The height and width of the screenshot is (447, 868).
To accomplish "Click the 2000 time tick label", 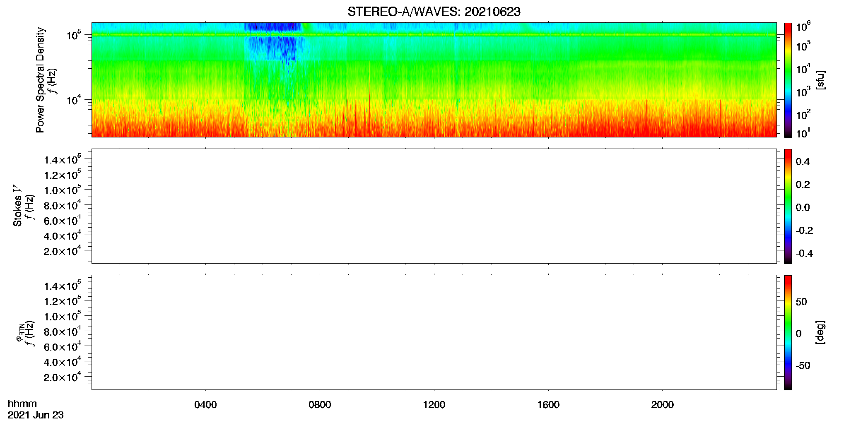I will 662,405.
